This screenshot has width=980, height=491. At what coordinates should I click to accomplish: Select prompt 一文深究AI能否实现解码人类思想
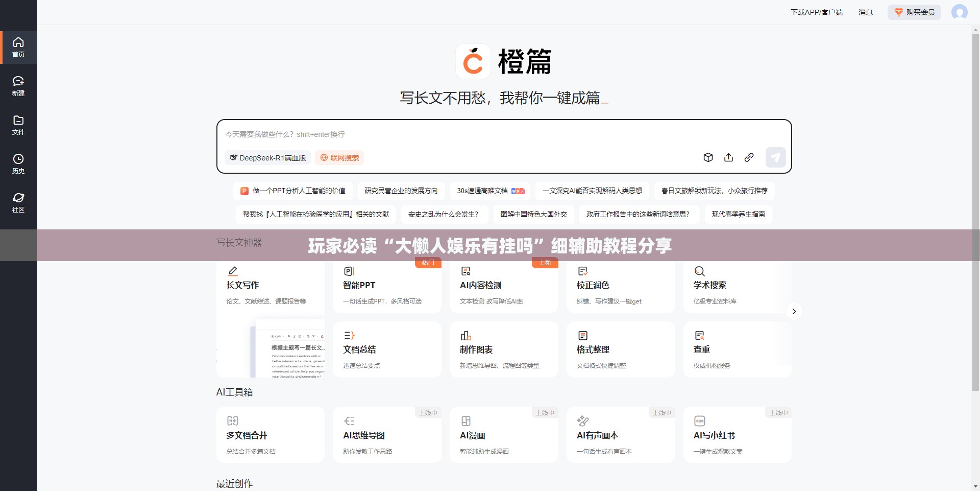click(592, 191)
